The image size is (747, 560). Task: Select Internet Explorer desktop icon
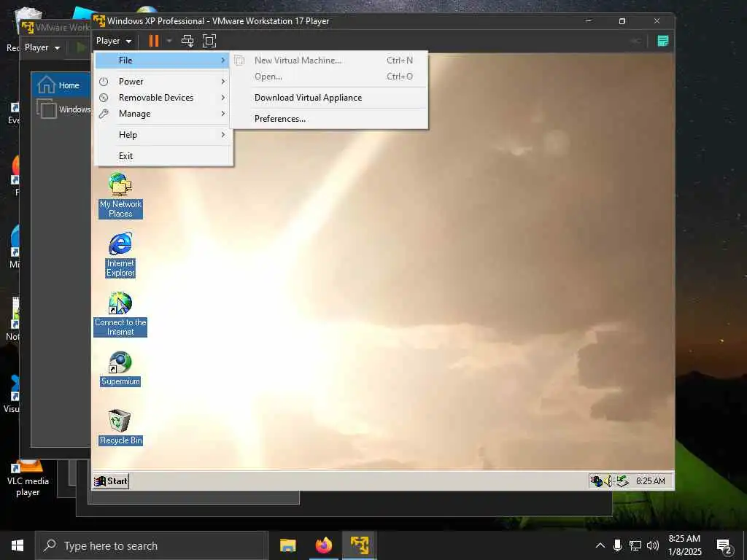120,254
